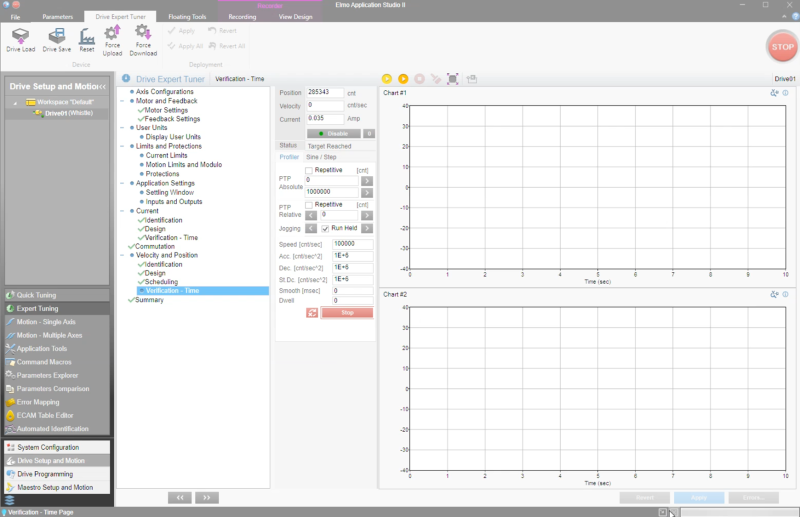The width and height of the screenshot is (800, 517).
Task: Open help icon at top right
Action: [795, 17]
